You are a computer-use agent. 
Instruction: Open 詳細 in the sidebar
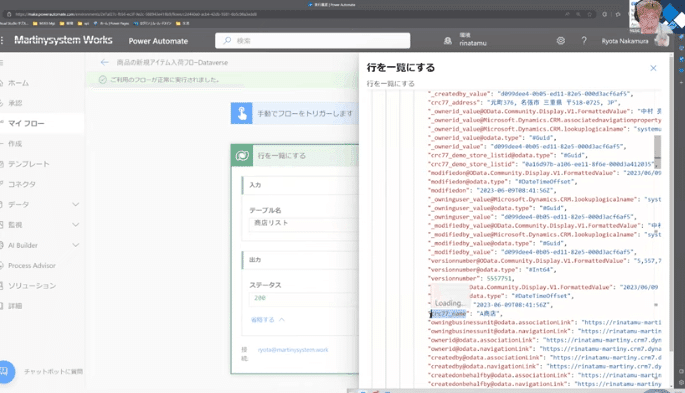pyautogui.click(x=15, y=306)
